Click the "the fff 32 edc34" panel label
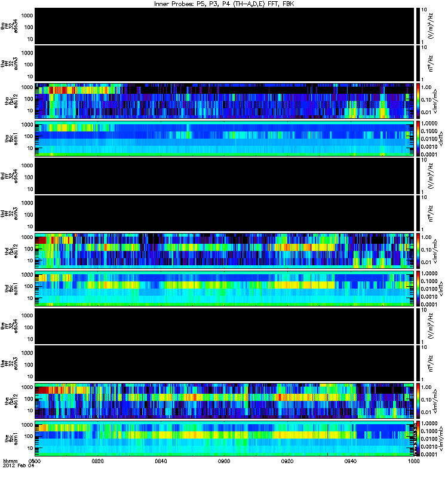The height and width of the screenshot is (478, 448). [x=9, y=326]
